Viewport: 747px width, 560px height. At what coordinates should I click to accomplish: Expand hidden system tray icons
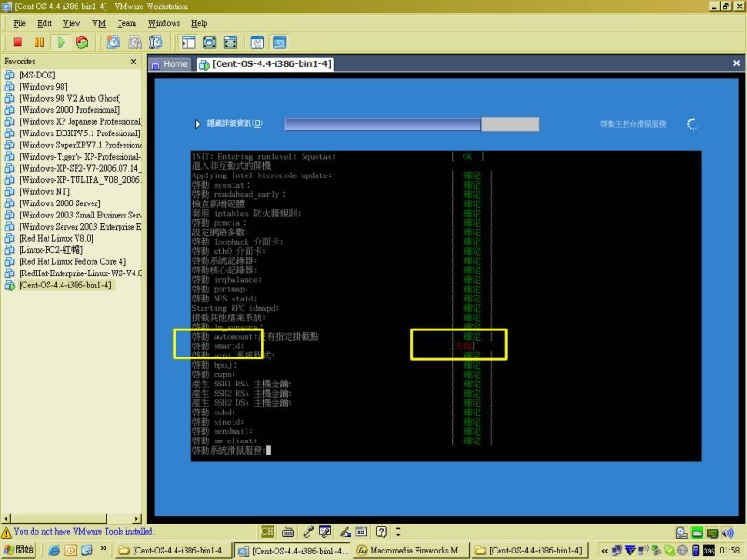point(604,551)
